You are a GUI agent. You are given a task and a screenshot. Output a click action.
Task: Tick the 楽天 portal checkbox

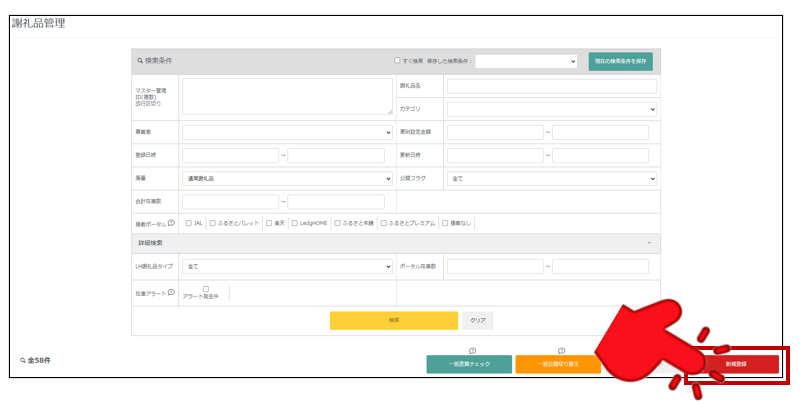pyautogui.click(x=267, y=223)
